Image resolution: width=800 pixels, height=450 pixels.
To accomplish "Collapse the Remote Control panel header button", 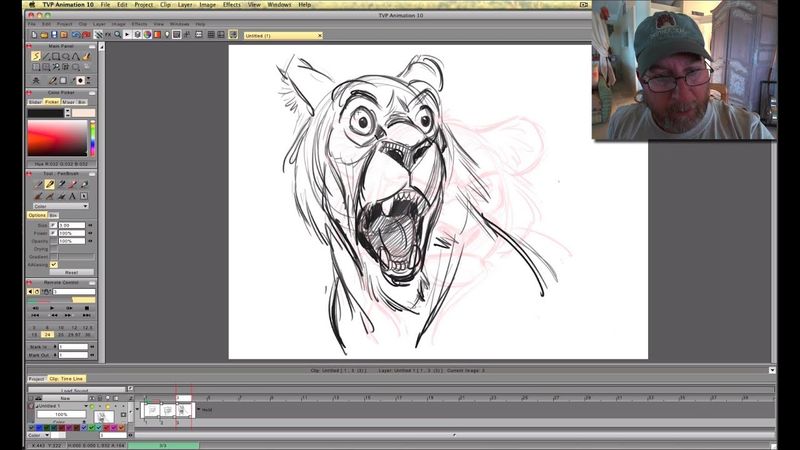I will tap(92, 282).
